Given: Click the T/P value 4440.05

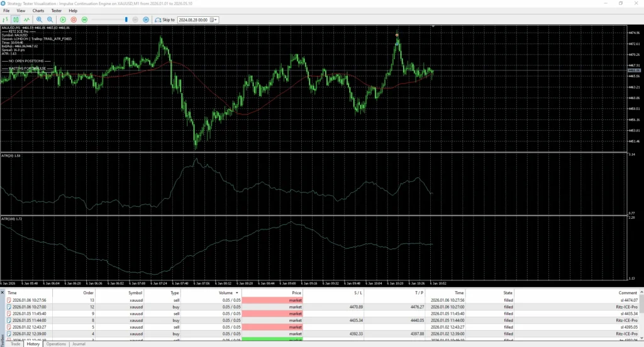Looking at the screenshot, I should pos(417,321).
